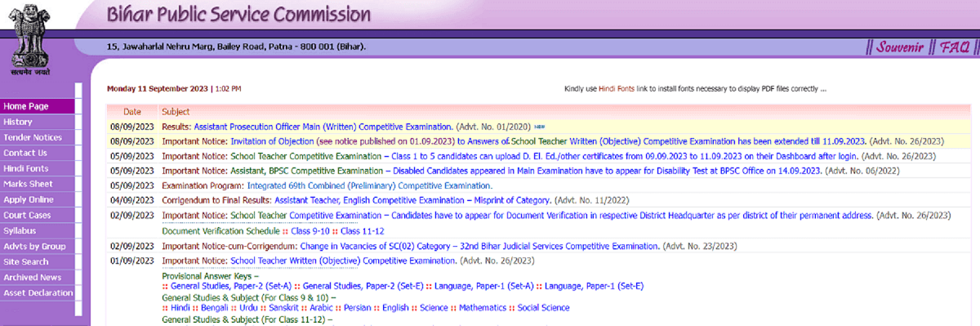980x326 pixels.
Task: Open Hindi answer key link
Action: pos(180,308)
